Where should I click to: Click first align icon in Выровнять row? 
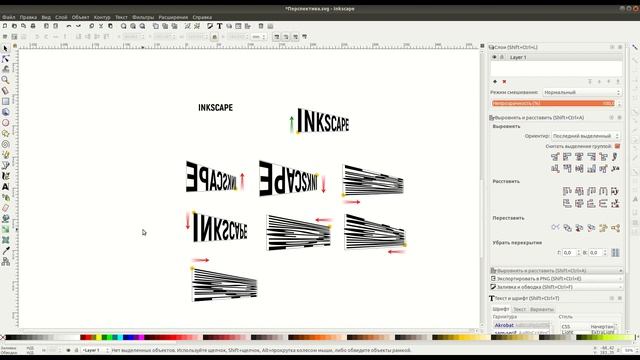pos(555,157)
